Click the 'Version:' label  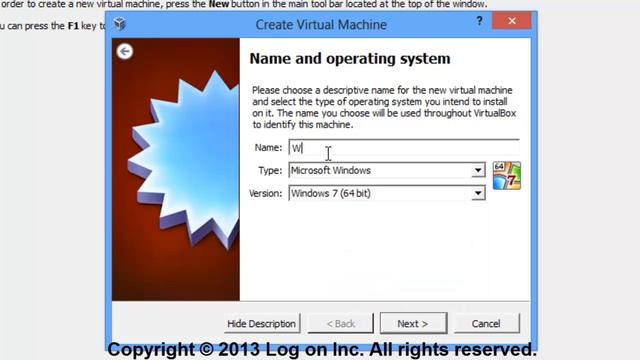pos(266,193)
